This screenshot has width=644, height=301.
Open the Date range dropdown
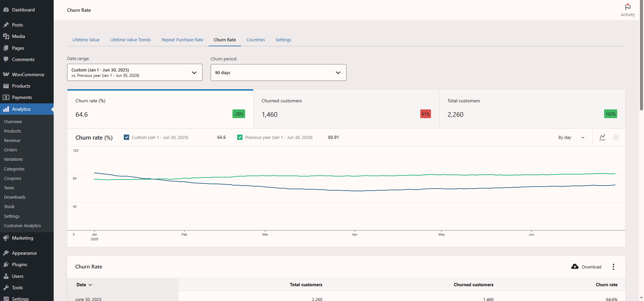tap(135, 72)
